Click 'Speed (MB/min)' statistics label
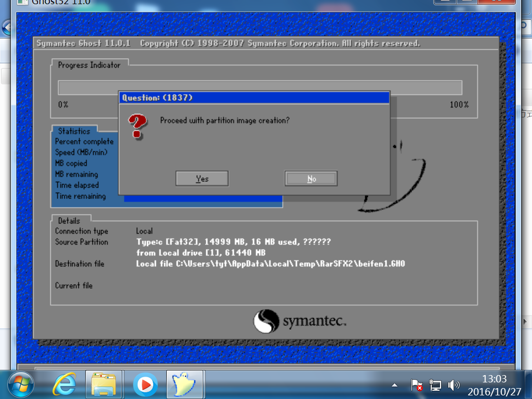Image resolution: width=532 pixels, height=399 pixels. (x=81, y=152)
